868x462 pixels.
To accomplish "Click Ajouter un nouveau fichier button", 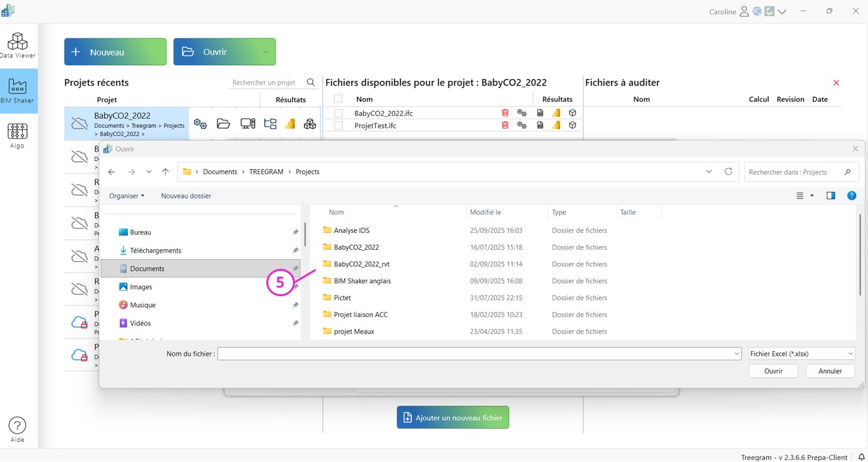I will point(453,418).
